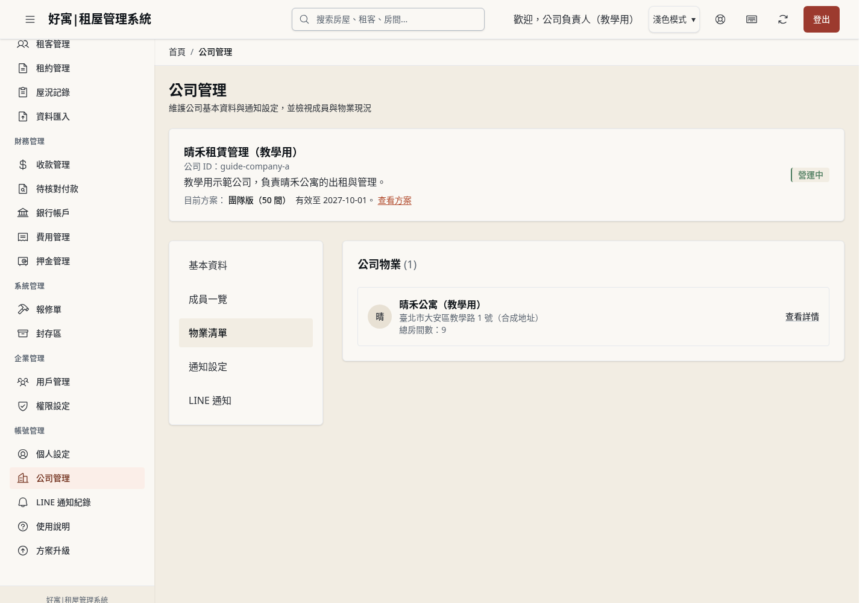This screenshot has height=603, width=868.
Task: Click the 總房間數：9 text
Action: pos(423,330)
